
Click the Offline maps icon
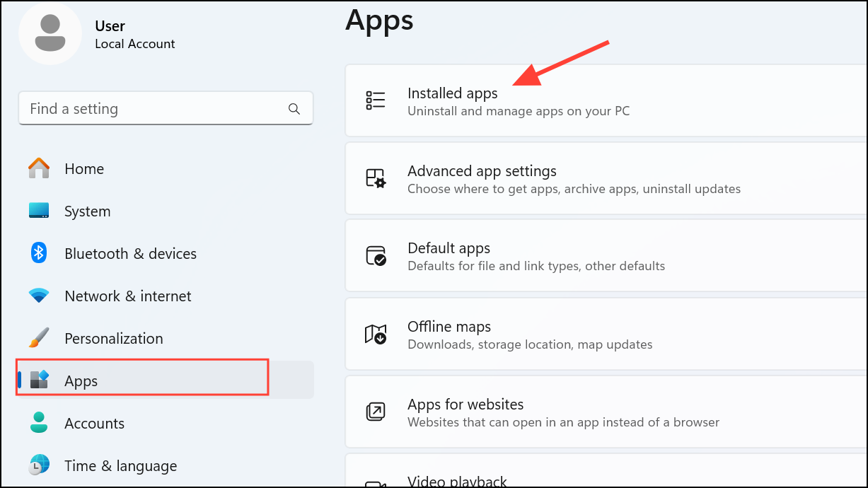pos(376,334)
